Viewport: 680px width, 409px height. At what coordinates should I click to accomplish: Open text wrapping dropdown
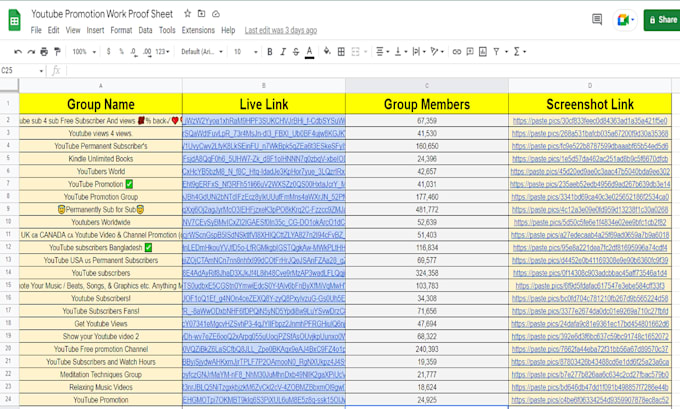pyautogui.click(x=418, y=52)
